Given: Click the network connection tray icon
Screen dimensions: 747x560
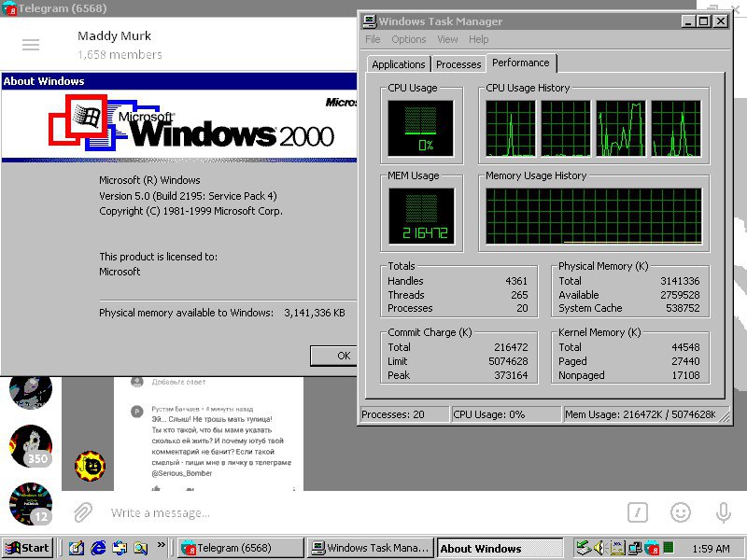Looking at the screenshot, I should pos(634,549).
